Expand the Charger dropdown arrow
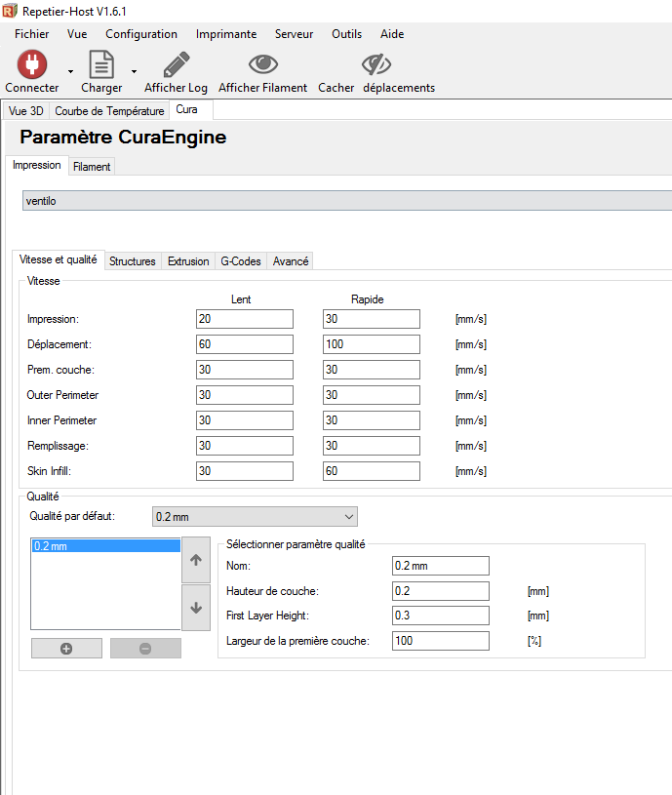Screen dimensions: 672x795 tap(134, 71)
